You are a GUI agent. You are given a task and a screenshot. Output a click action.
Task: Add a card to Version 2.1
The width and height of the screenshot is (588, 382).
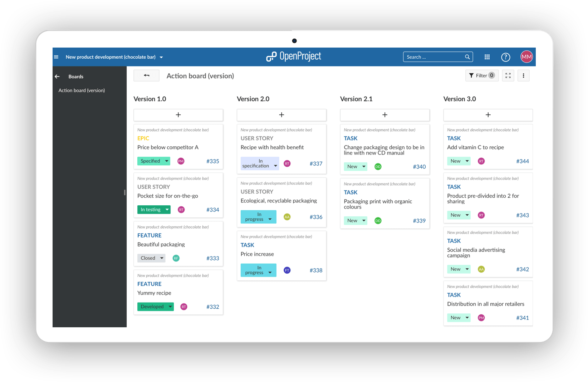385,115
